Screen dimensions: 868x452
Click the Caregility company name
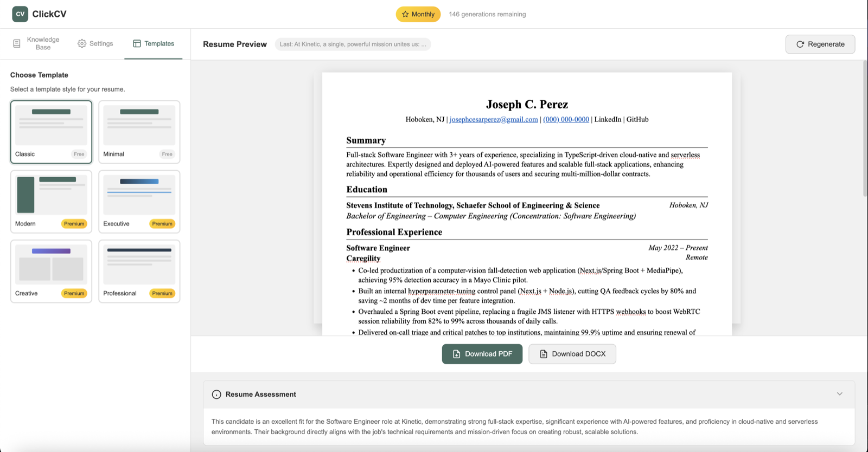[x=363, y=259]
